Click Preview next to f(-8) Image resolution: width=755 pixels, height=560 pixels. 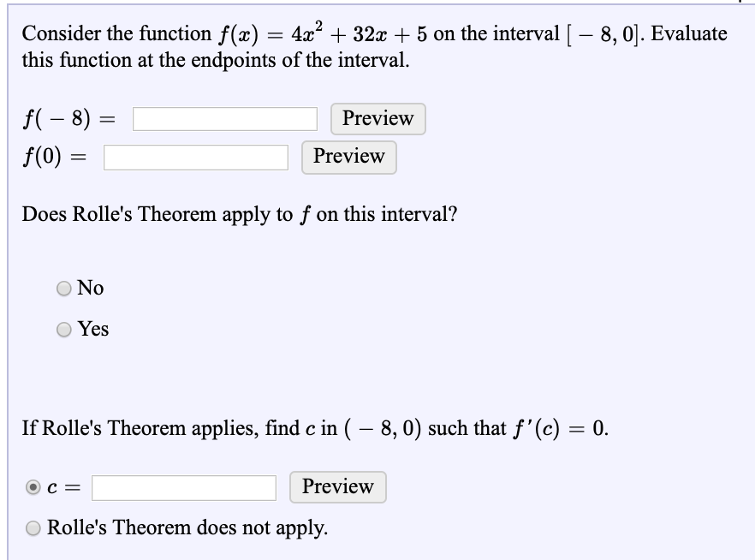(377, 118)
